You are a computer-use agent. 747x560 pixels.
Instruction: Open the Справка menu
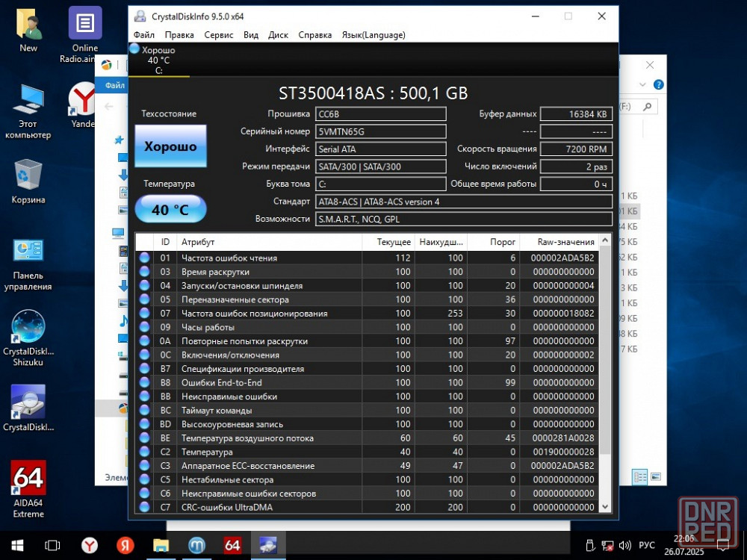point(315,35)
